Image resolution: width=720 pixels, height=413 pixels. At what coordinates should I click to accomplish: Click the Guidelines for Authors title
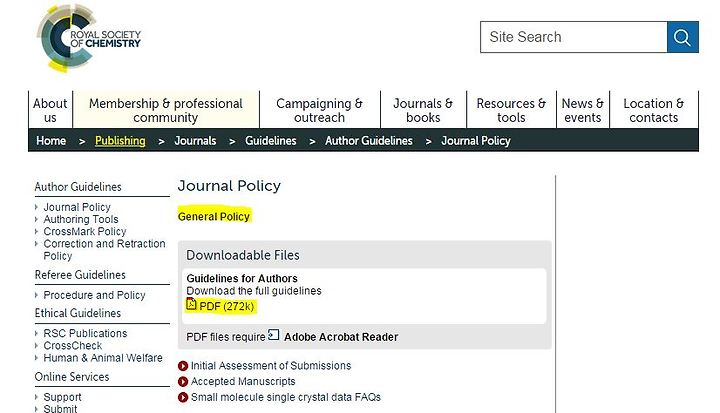point(242,278)
